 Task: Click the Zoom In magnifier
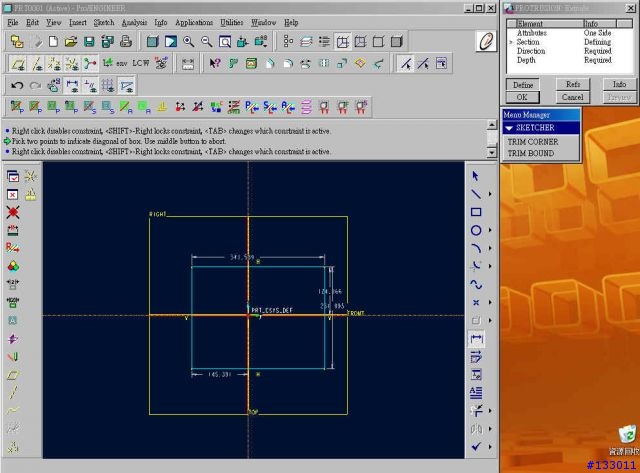click(x=189, y=41)
